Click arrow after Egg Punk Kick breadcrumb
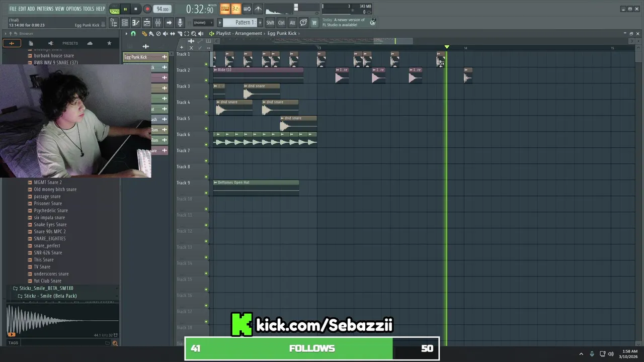 [x=299, y=34]
